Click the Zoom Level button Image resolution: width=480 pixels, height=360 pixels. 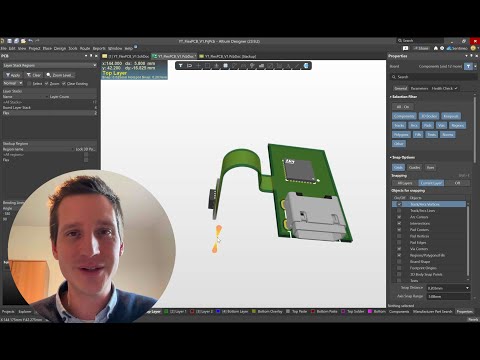tap(60, 75)
